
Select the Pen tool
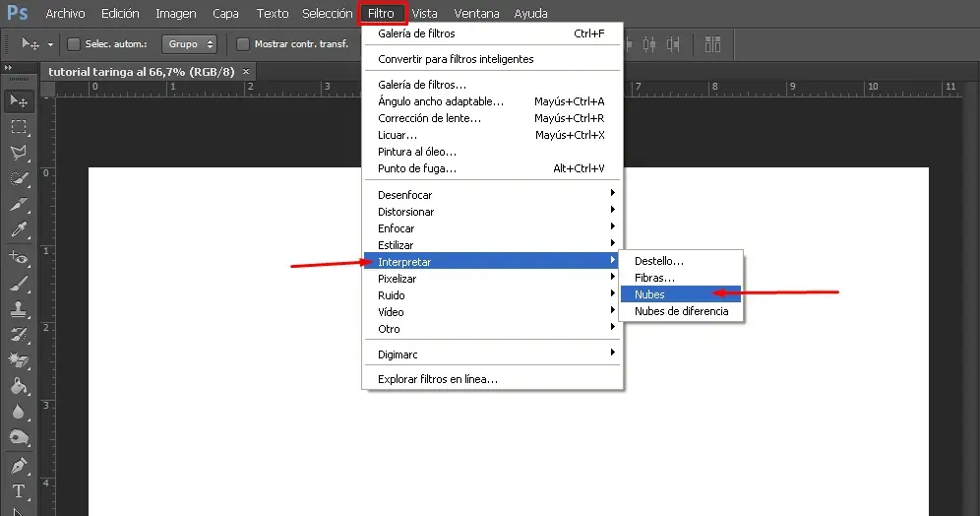pos(19,466)
